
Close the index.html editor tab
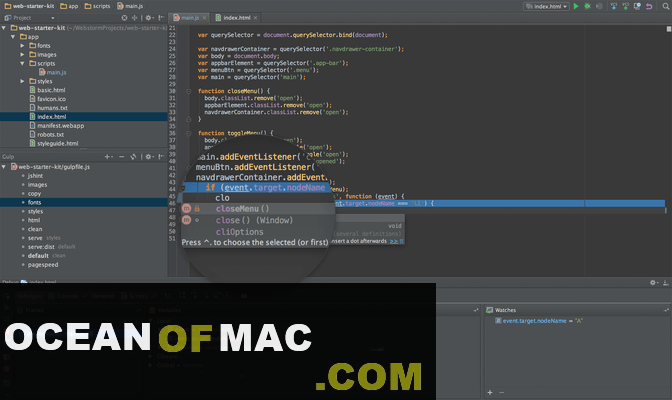(x=255, y=18)
